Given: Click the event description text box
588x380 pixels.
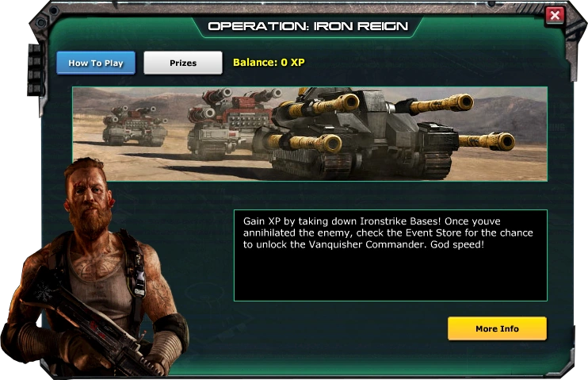Looking at the screenshot, I should click(391, 255).
